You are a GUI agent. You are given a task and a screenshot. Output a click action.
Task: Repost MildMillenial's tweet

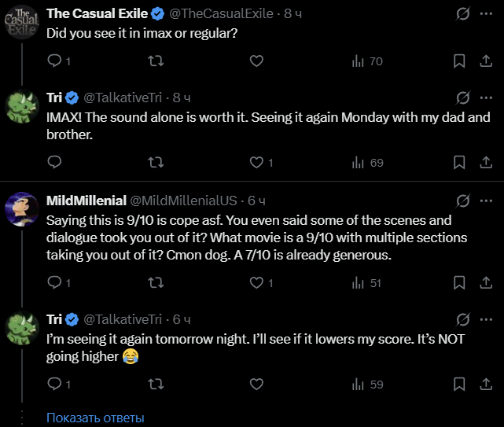click(156, 282)
